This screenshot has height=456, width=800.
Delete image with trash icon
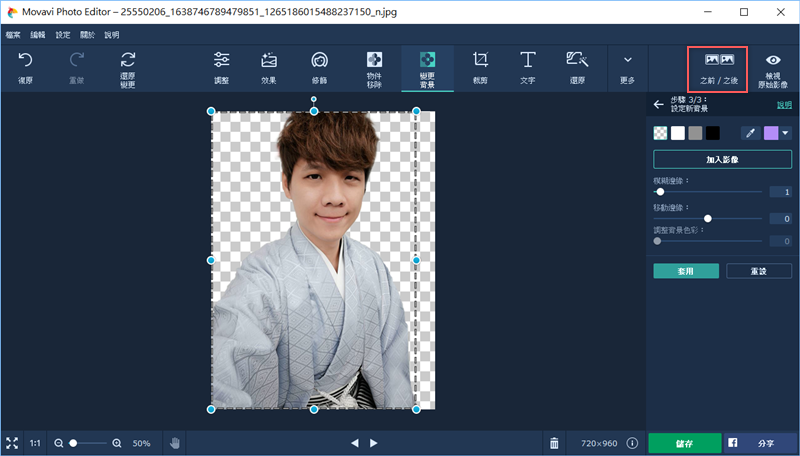[x=554, y=443]
